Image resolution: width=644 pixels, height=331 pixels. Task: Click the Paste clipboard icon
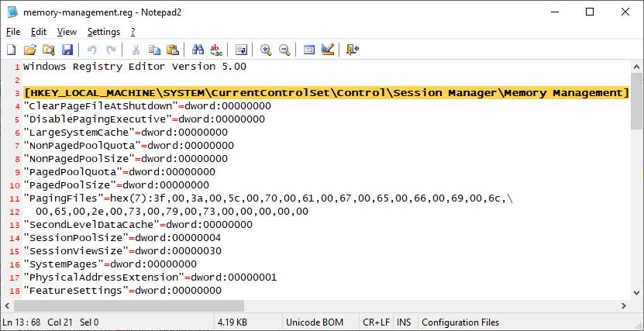point(173,50)
